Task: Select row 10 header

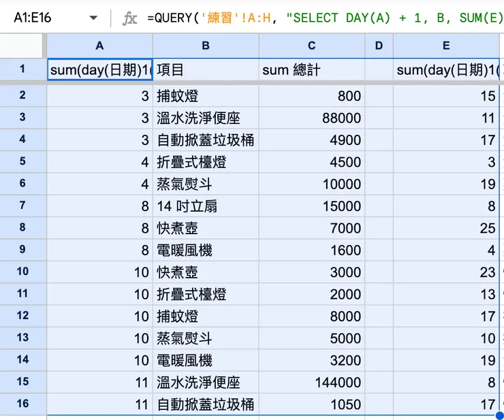Action: point(22,272)
